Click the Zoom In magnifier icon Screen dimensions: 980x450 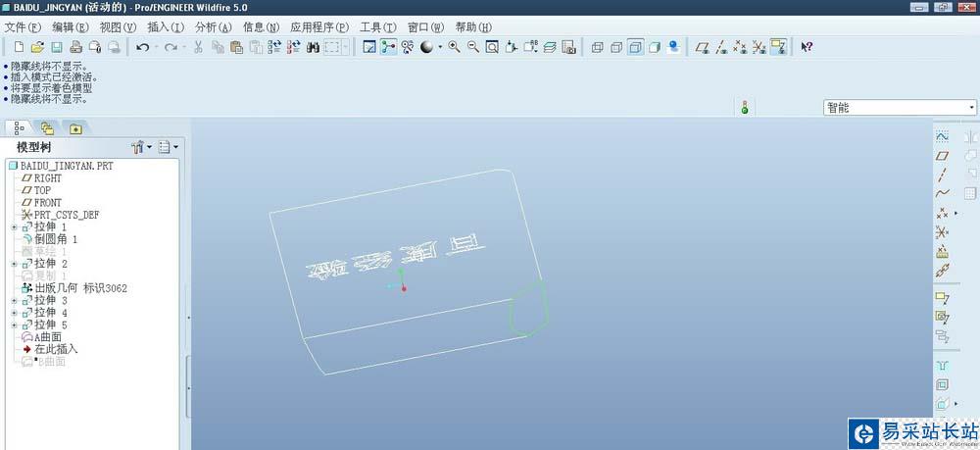click(455, 47)
